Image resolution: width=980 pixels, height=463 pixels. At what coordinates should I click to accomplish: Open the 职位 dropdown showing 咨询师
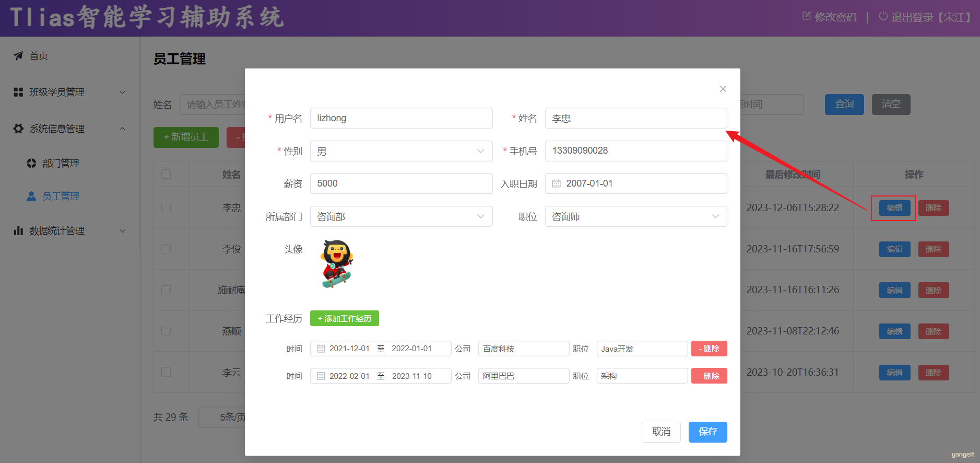[x=636, y=216]
